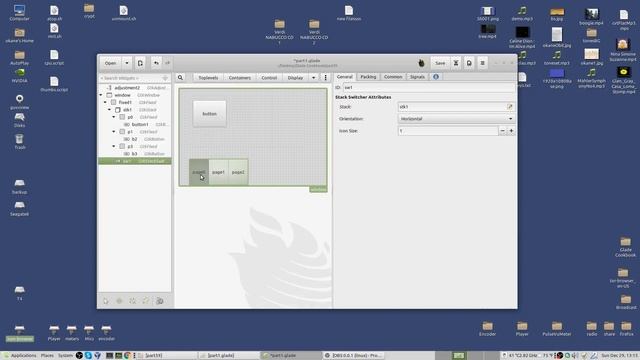Image resolution: width=640 pixels, height=360 pixels.
Task: Click the redo arrow in the header bar
Action: click(x=167, y=63)
